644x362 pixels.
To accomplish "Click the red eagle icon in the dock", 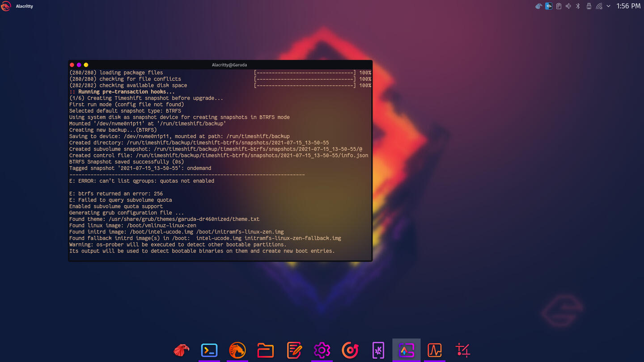I will coord(181,350).
